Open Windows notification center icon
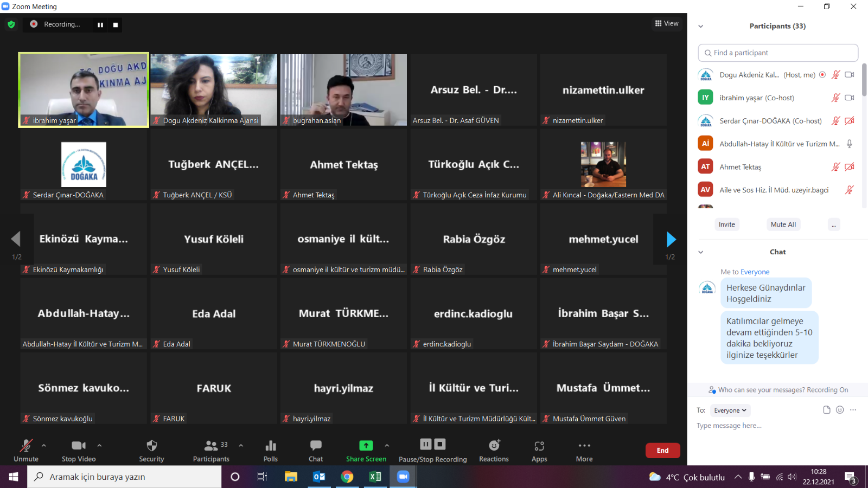This screenshot has width=868, height=488. 850,477
